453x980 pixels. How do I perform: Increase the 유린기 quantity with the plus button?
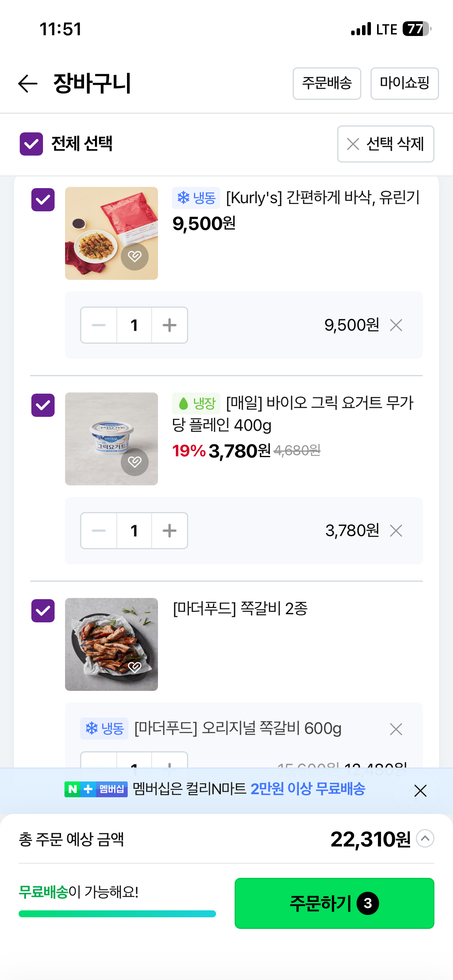pos(170,325)
